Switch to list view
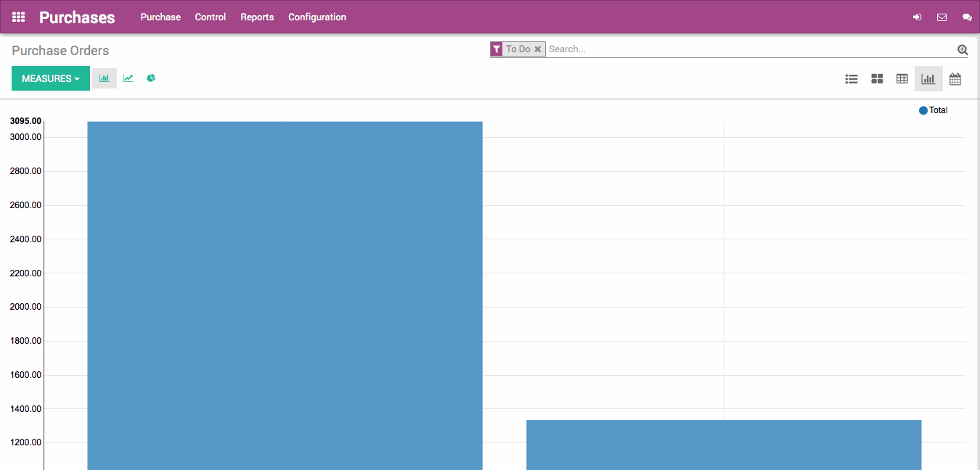 (x=851, y=78)
